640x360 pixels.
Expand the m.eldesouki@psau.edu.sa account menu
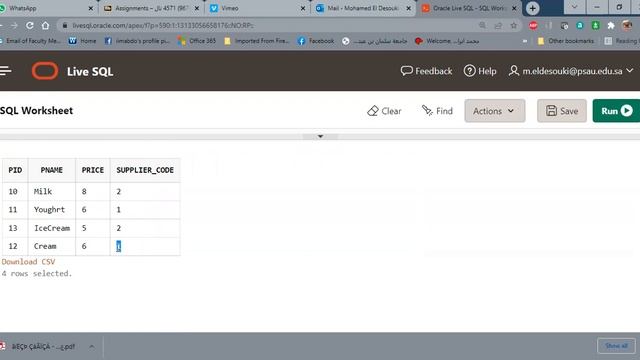click(x=571, y=71)
